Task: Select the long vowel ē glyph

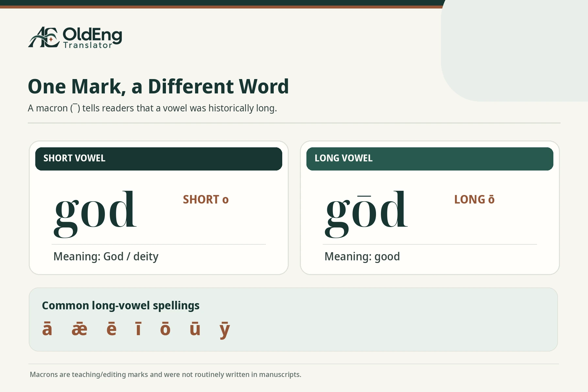Action: [x=111, y=329]
